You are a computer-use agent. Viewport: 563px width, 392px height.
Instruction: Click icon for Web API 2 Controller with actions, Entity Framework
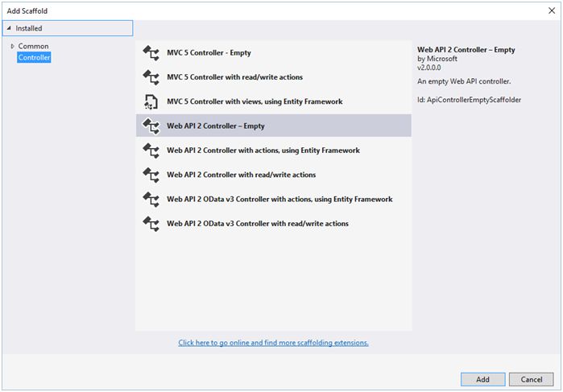click(151, 151)
